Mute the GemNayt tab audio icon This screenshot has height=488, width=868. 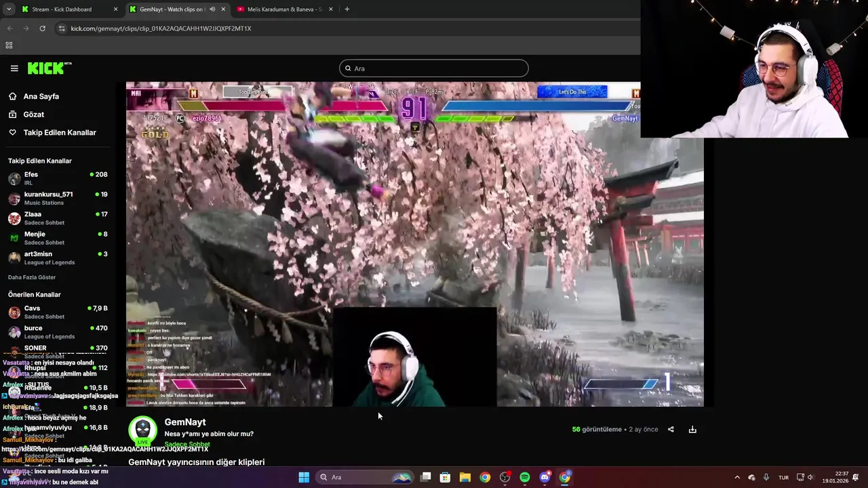(x=212, y=9)
